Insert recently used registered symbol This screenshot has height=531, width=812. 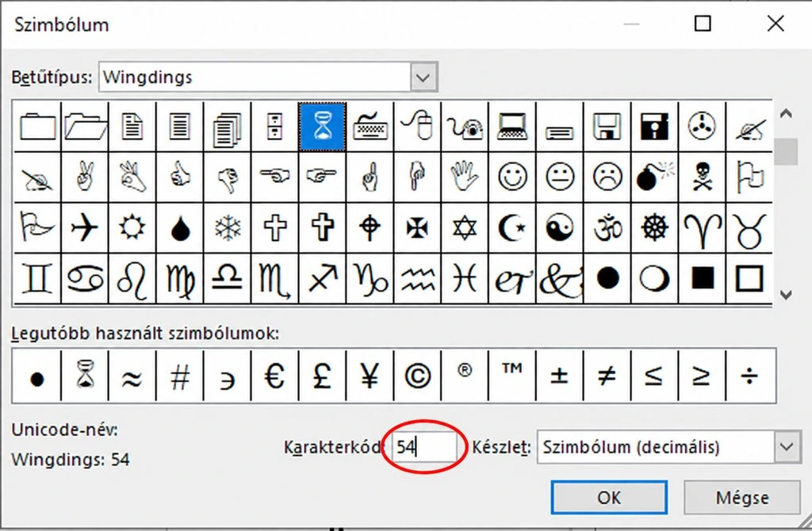[465, 376]
